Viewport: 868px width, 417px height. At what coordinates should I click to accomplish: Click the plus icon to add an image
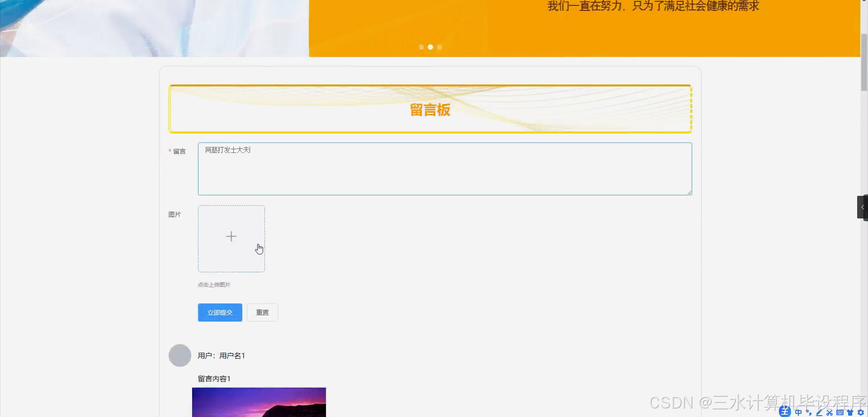(x=231, y=236)
